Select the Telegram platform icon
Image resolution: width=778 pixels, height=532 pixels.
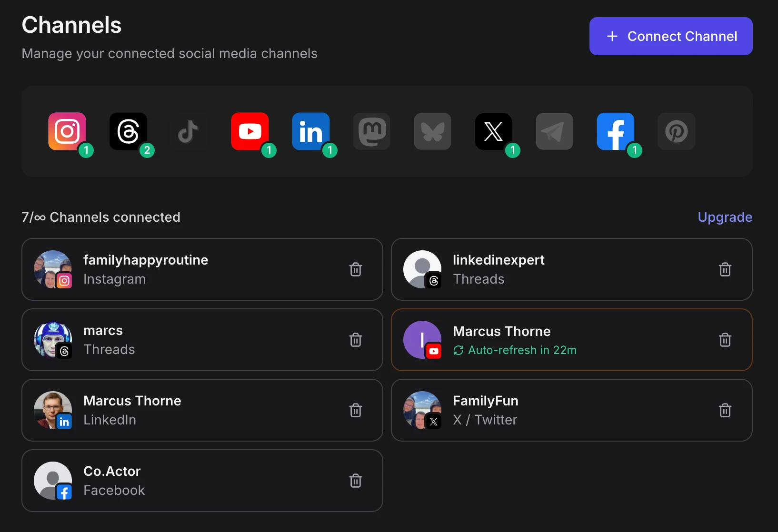point(555,131)
